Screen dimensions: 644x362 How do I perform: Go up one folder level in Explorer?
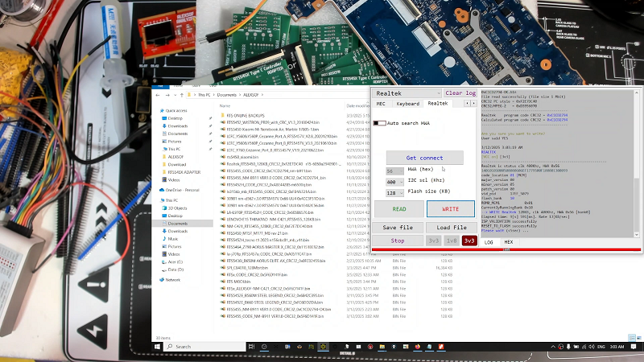[x=182, y=95]
